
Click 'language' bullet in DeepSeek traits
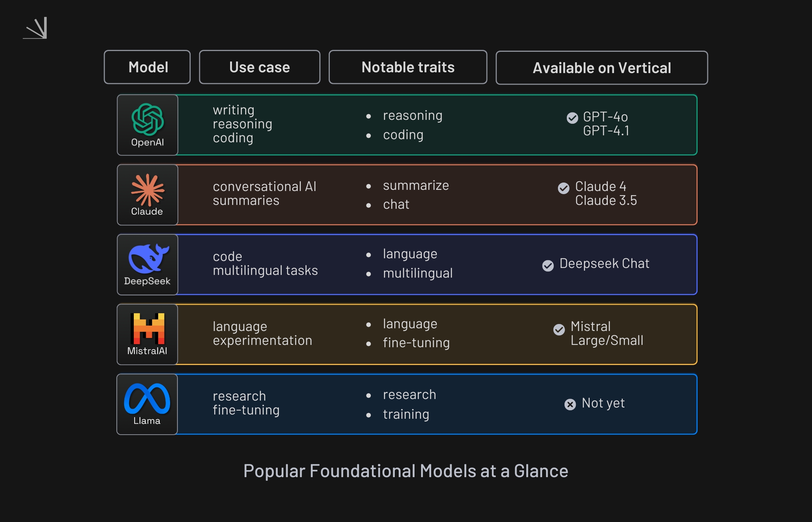410,254
